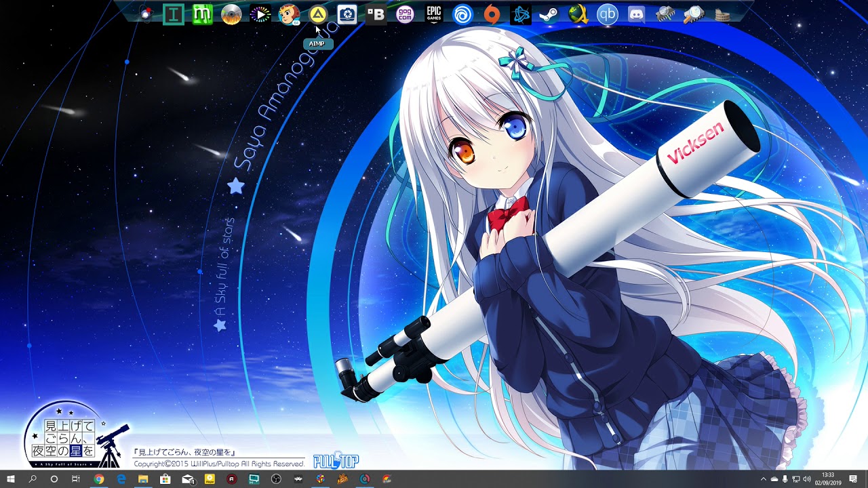This screenshot has width=868, height=488.
Task: Launch GOG Galaxy from the dock
Action: click(x=405, y=14)
